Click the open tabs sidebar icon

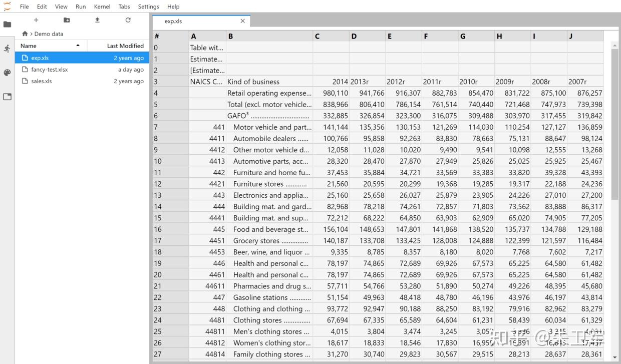click(x=7, y=97)
